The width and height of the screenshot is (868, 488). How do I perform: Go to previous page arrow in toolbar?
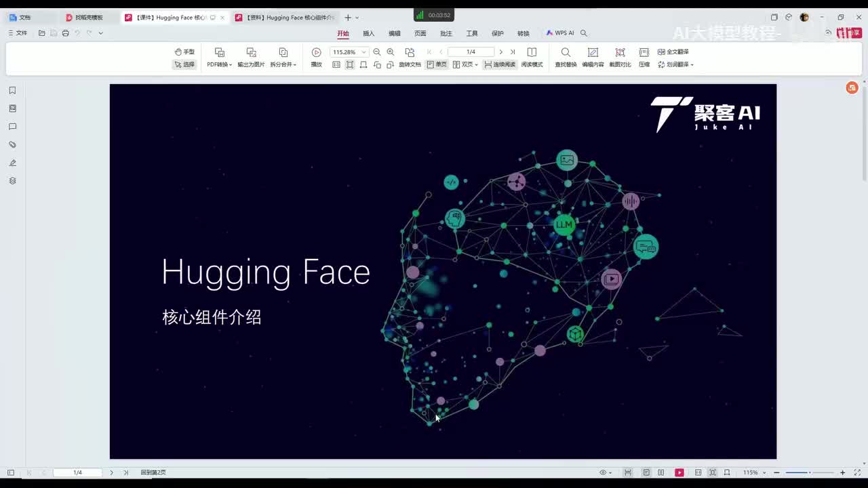441,52
